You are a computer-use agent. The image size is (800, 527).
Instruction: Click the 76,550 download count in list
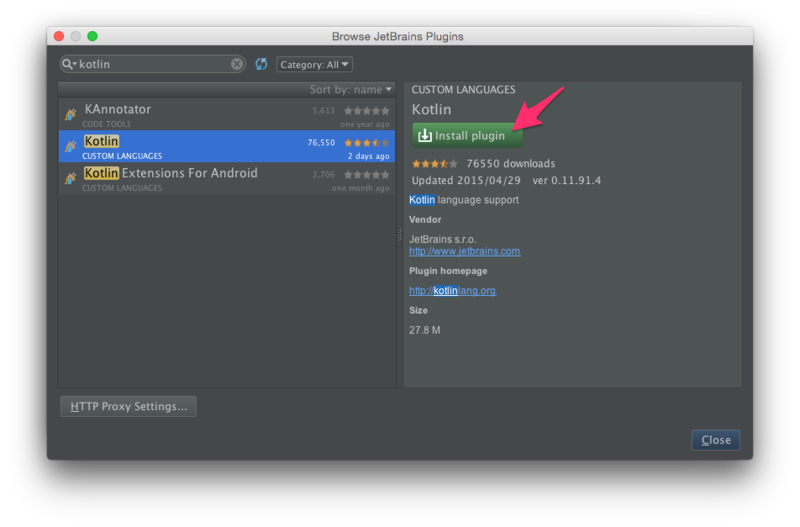[321, 143]
